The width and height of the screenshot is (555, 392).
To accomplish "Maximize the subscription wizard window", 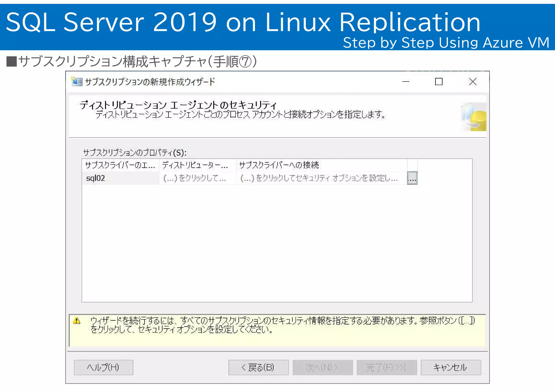I will point(439,82).
